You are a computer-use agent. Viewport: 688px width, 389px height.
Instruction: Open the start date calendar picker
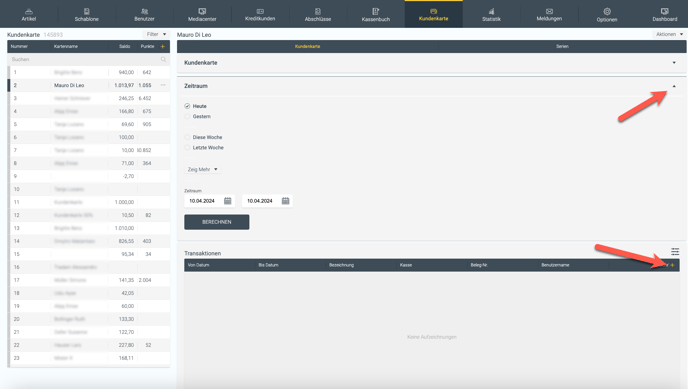click(x=227, y=201)
